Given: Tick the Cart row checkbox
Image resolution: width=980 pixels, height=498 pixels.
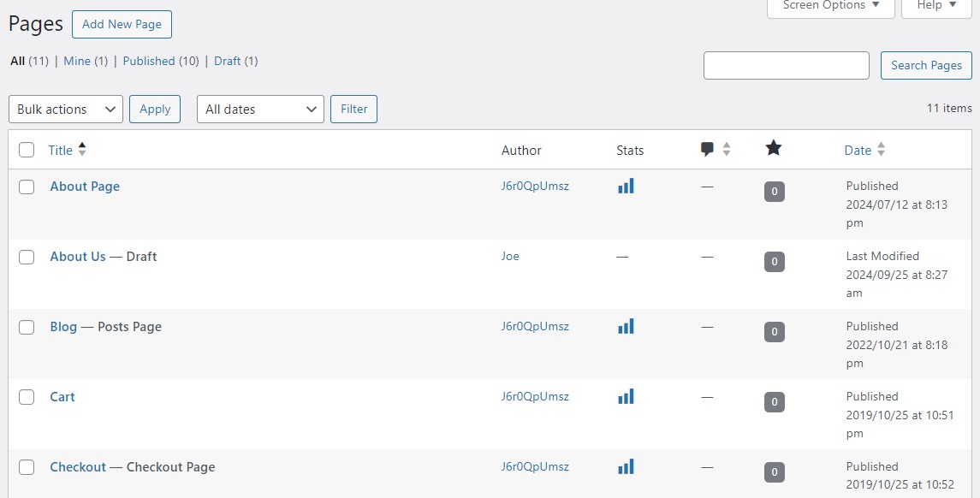Looking at the screenshot, I should (x=27, y=397).
